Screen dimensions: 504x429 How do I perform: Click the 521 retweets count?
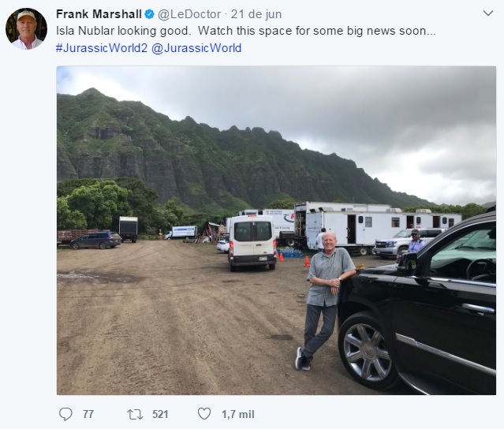point(160,414)
